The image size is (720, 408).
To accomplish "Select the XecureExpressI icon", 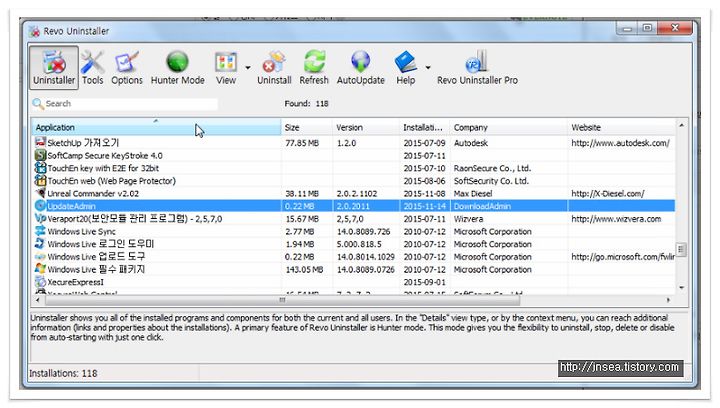I will click(40, 282).
